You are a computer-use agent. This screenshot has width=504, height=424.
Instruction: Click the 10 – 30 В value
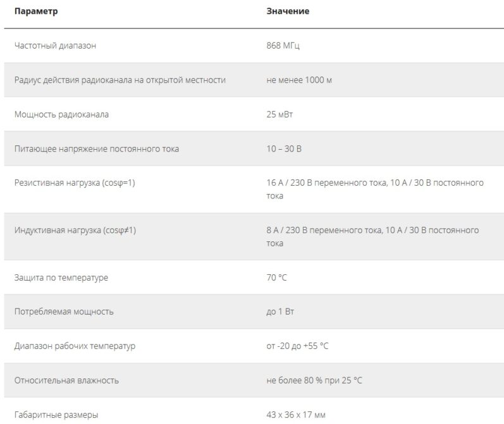point(284,148)
